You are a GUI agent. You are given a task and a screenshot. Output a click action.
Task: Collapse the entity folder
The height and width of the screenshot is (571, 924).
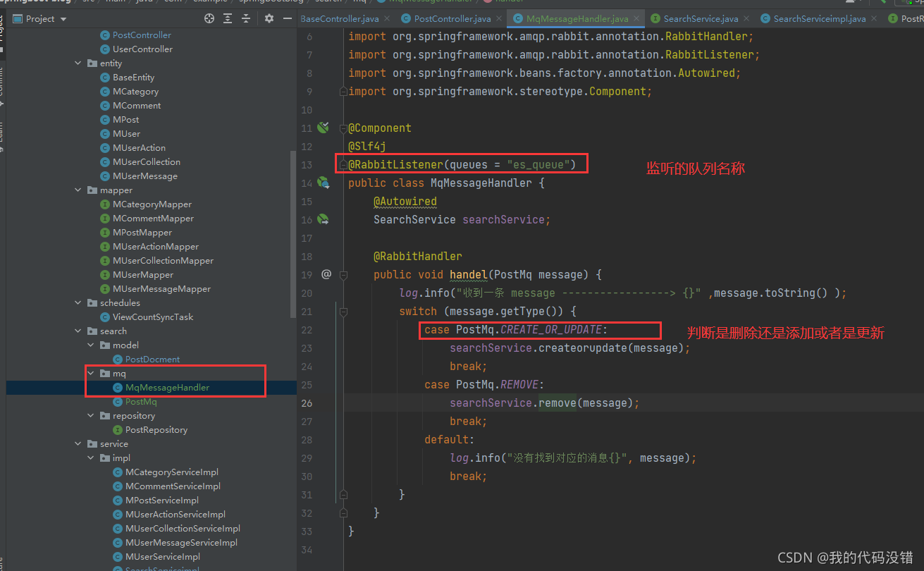tap(78, 63)
